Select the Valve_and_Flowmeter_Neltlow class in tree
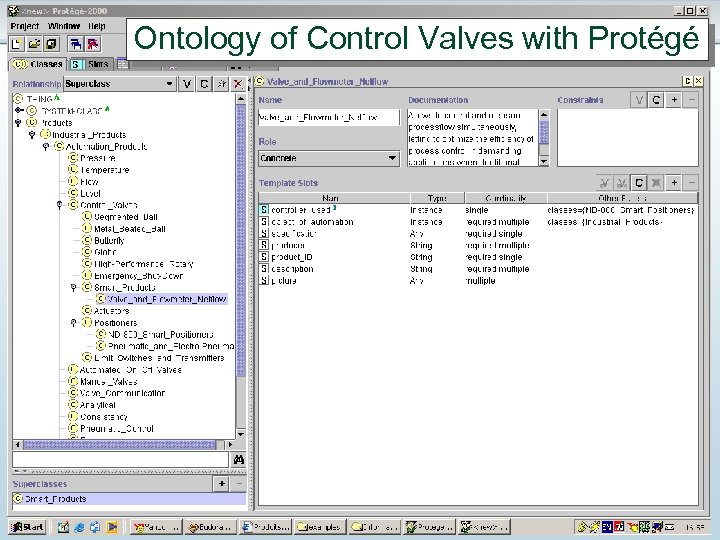Viewport: 720px width, 540px height. (167, 299)
